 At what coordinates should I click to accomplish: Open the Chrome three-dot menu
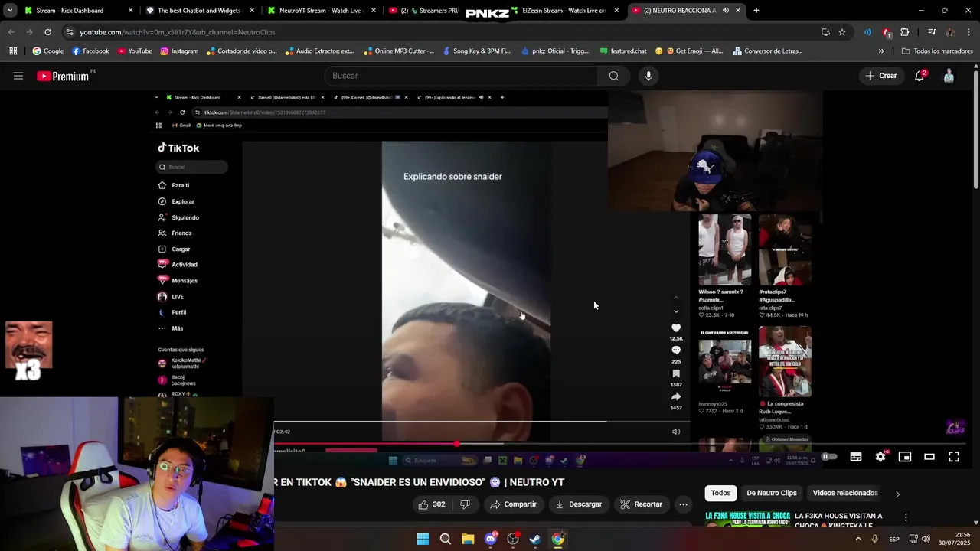pyautogui.click(x=969, y=32)
